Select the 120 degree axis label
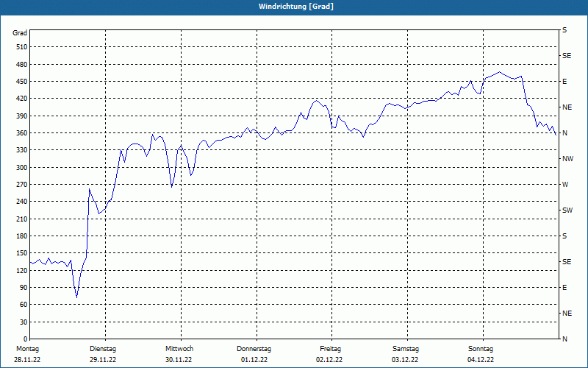 click(22, 270)
